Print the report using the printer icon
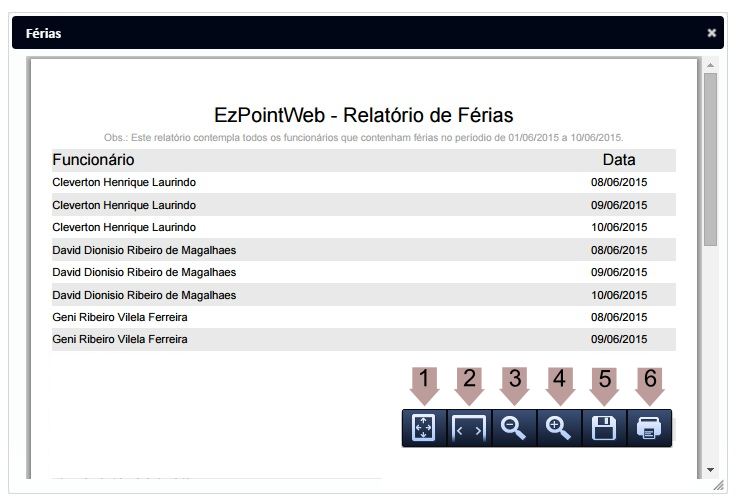The width and height of the screenshot is (742, 502). (649, 428)
